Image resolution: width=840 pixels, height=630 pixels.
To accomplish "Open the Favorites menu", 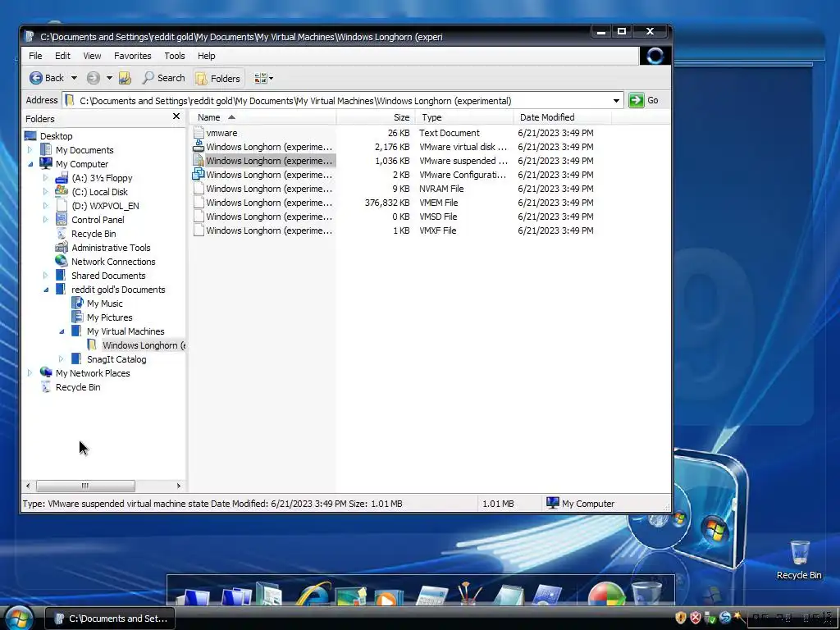I will tap(132, 56).
